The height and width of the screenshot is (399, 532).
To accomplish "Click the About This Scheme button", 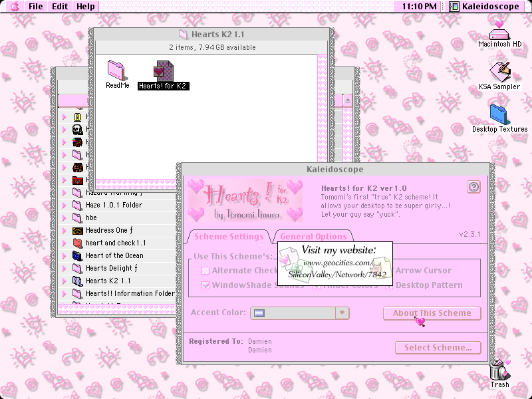I will [432, 313].
